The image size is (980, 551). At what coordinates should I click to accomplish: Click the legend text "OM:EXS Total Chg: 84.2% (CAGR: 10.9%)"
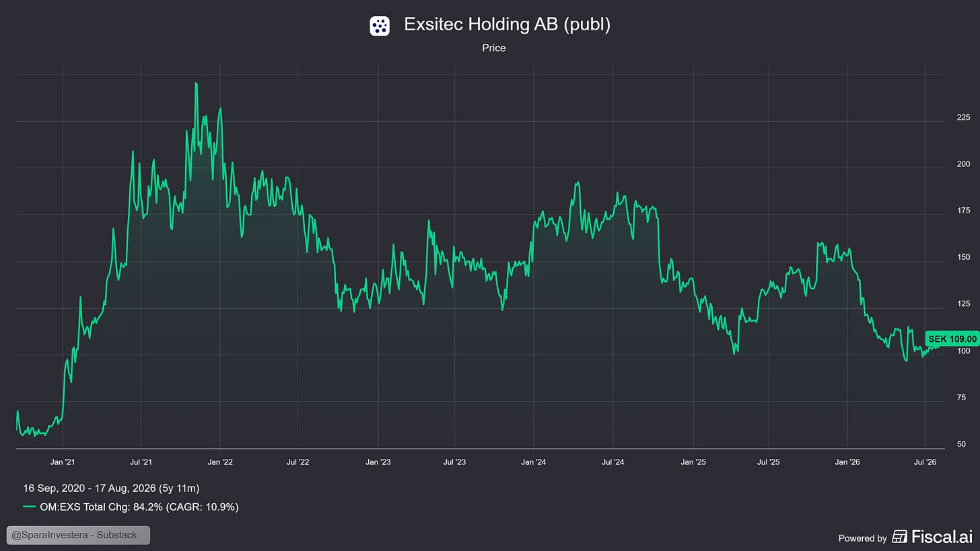coord(139,507)
